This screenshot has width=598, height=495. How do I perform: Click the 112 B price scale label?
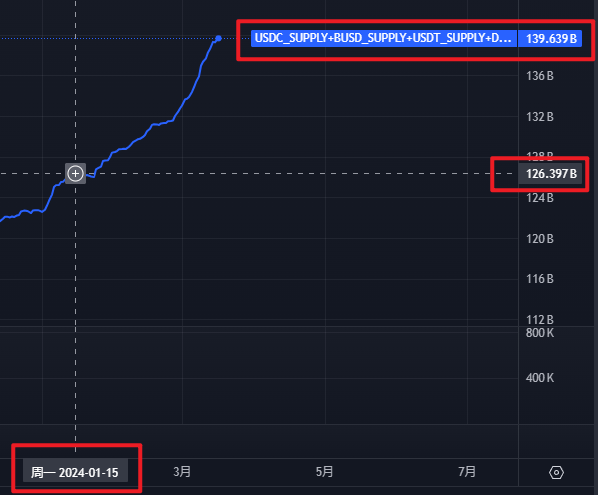click(x=540, y=319)
